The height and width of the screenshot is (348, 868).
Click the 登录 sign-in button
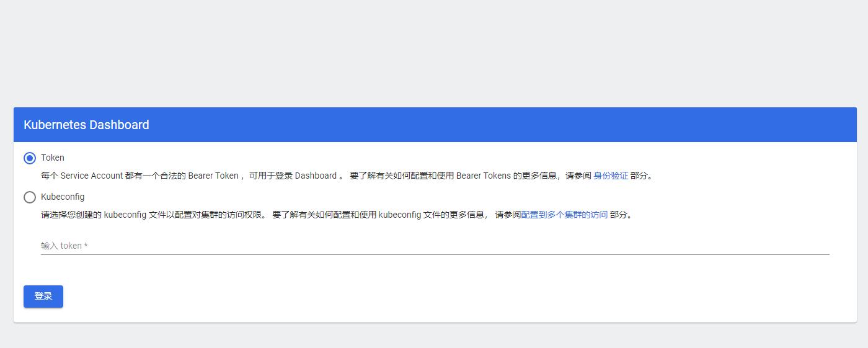coord(43,297)
